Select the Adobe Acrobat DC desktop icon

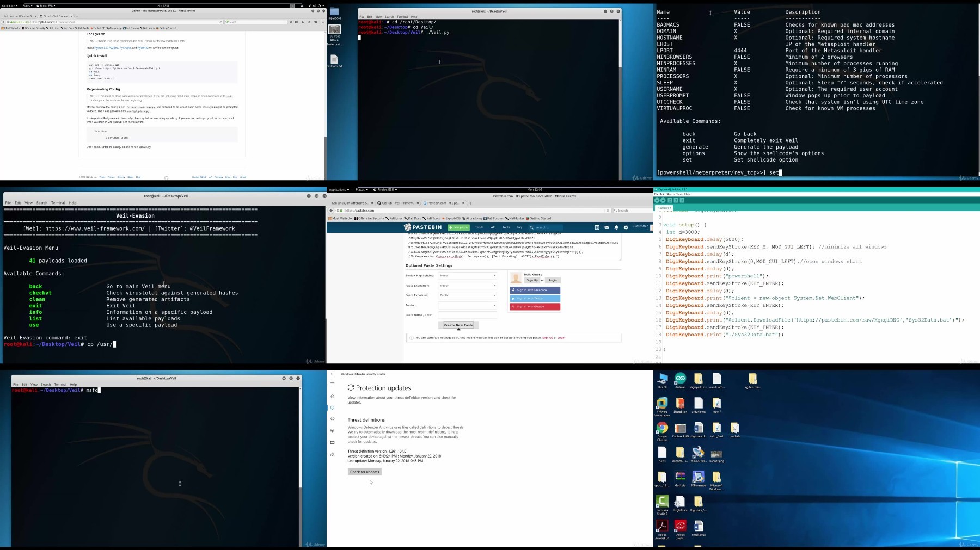coord(662,530)
